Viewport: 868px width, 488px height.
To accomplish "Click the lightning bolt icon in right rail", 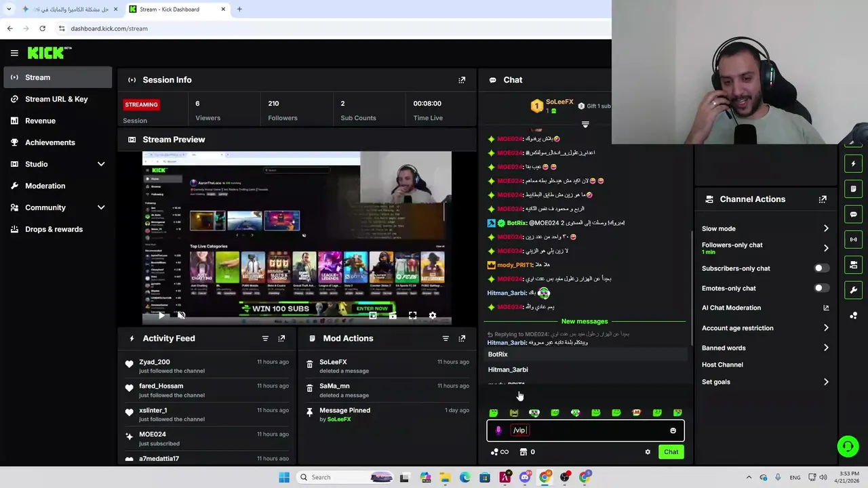I will (853, 163).
